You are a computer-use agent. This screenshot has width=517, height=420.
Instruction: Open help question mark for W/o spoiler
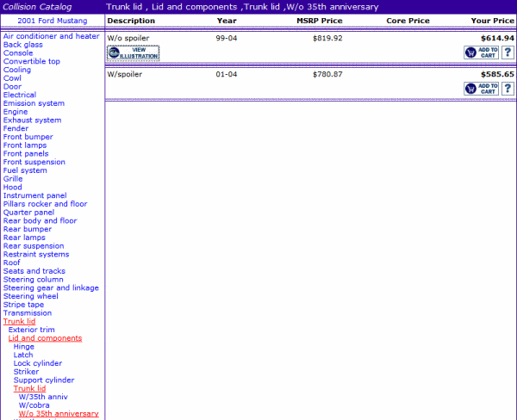click(x=508, y=52)
